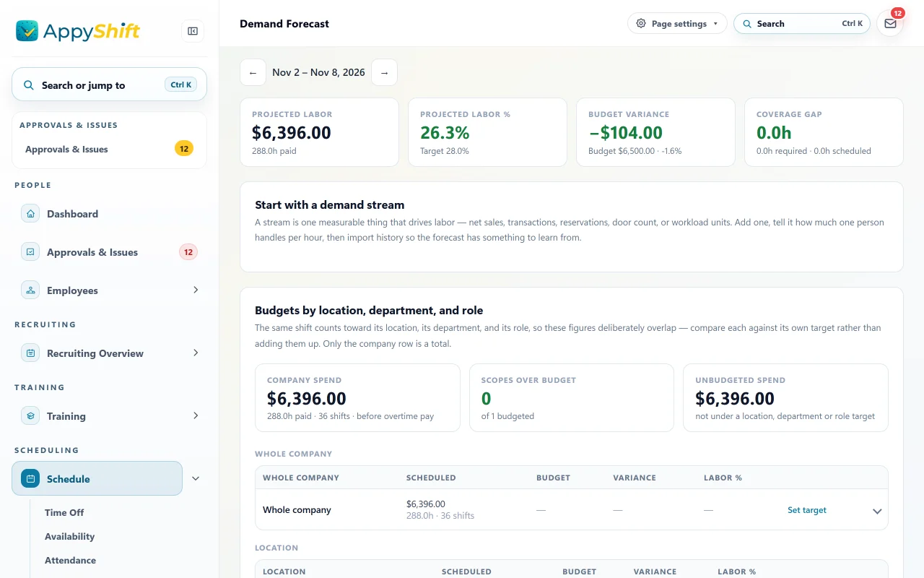The height and width of the screenshot is (578, 924).
Task: Click the AppyShift logo icon
Action: tap(27, 30)
